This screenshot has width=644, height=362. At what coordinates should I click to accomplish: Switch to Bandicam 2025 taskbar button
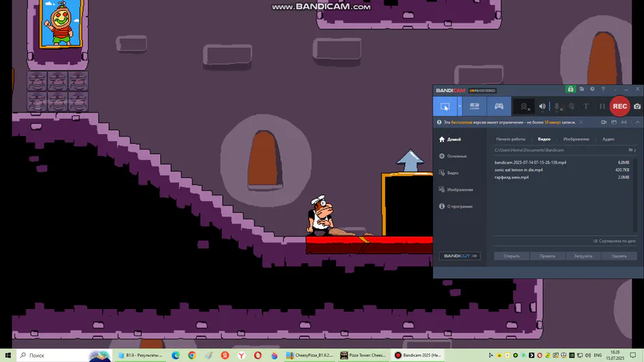tap(417, 356)
